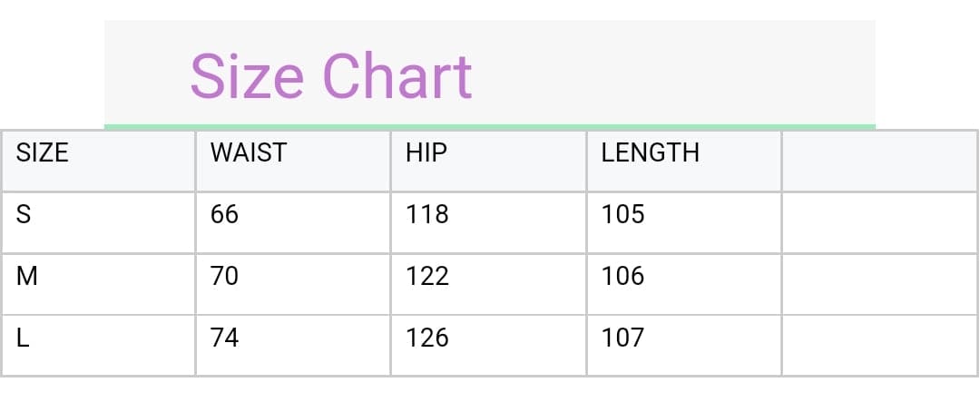Select the length value 107 cell
This screenshot has width=980, height=402.
coord(683,345)
